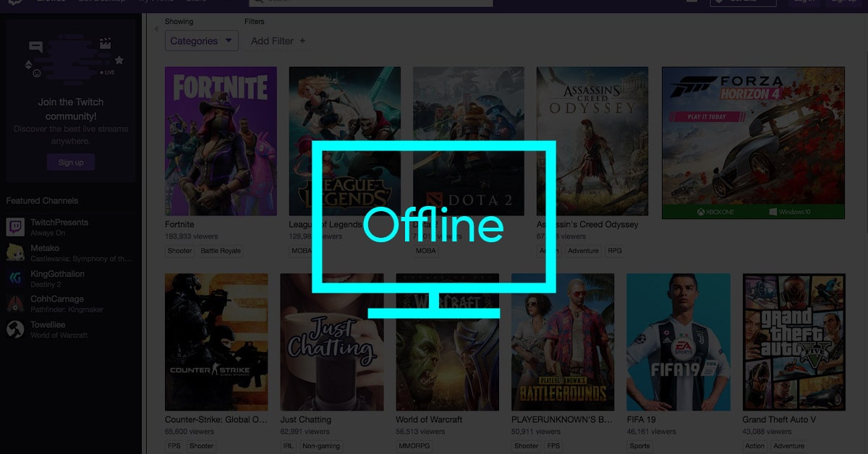
Task: Open the Grand Theft Auto V cover
Action: 793,341
